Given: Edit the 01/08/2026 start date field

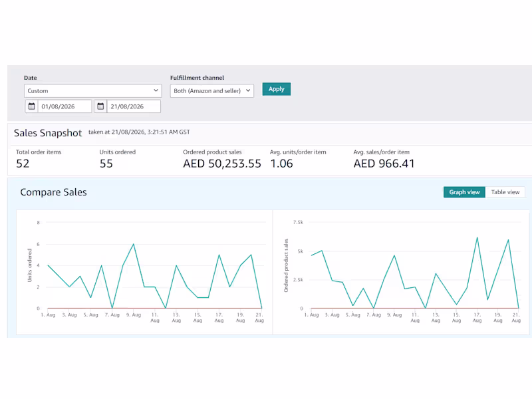Looking at the screenshot, I should [65, 106].
